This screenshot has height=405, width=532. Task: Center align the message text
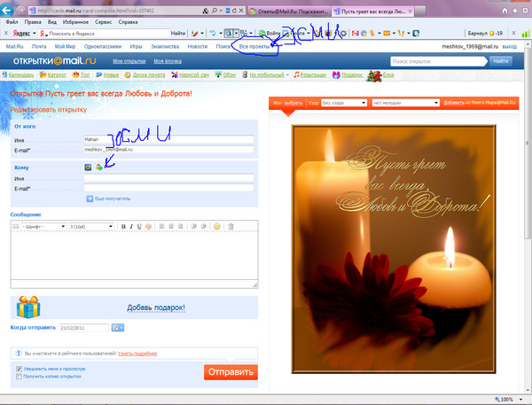pos(171,226)
